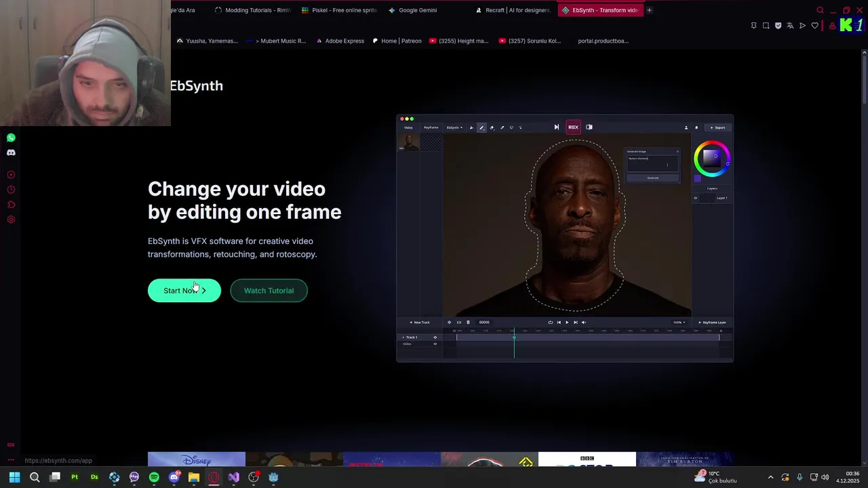Click the teal playhead marker on timeline
Image resolution: width=868 pixels, height=488 pixels.
[514, 338]
